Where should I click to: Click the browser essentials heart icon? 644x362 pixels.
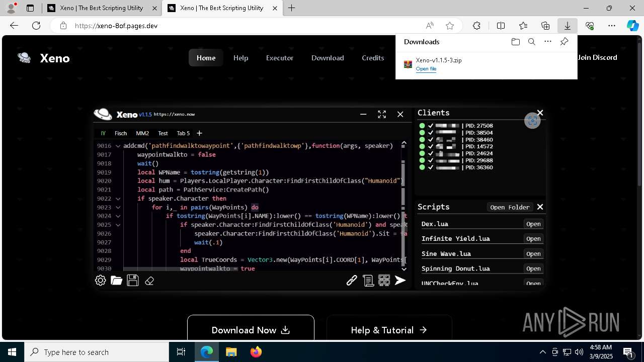point(590,26)
